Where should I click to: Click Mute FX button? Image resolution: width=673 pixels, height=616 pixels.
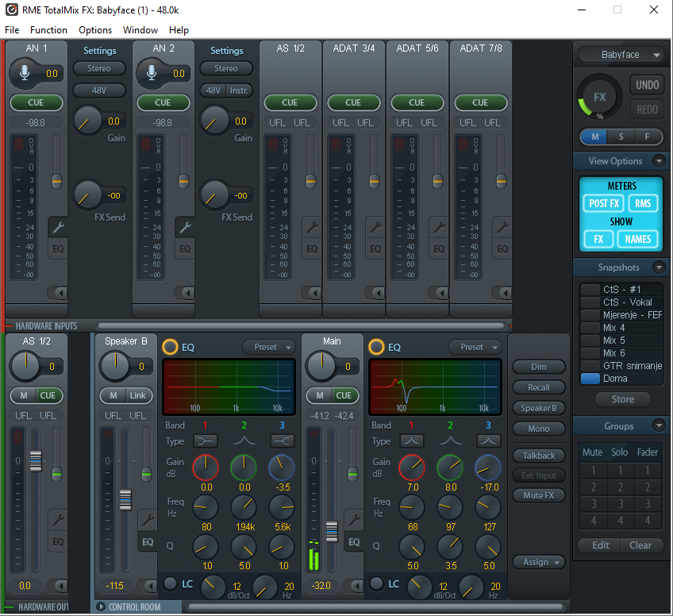point(539,495)
